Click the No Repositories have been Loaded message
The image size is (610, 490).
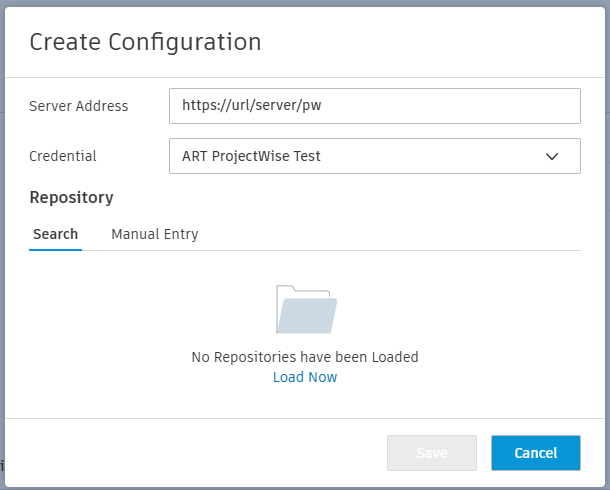[305, 356]
